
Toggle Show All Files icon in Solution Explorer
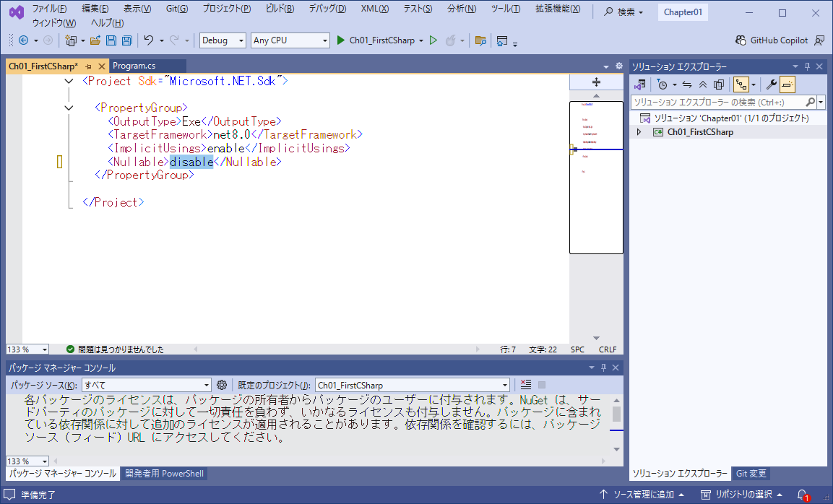click(719, 84)
